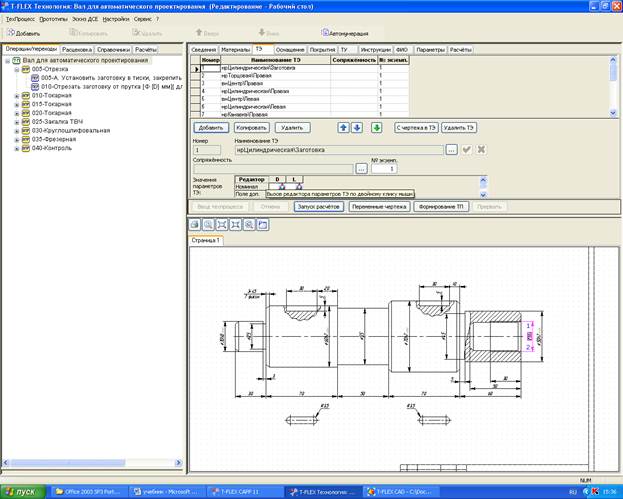623x499 pixels.
Task: Click the 005-Отрезка operation icon
Action: 26,69
